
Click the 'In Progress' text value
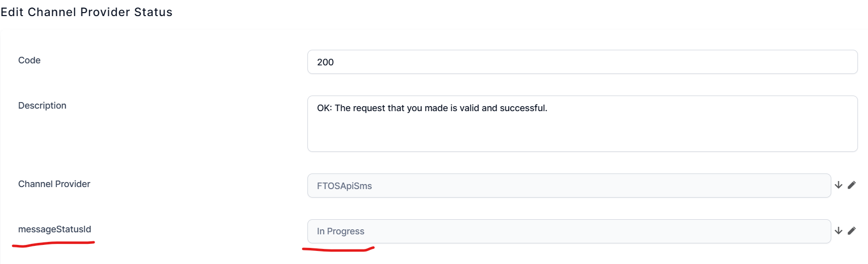click(x=341, y=231)
